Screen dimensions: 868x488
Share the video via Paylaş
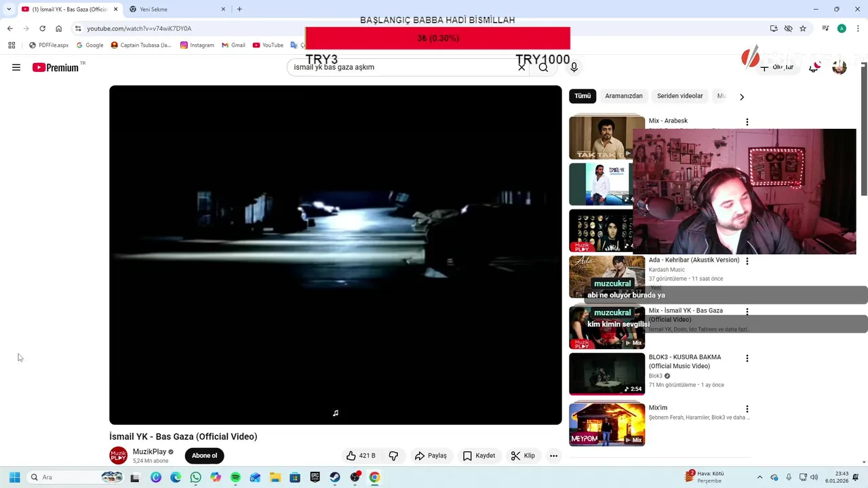[x=431, y=455]
